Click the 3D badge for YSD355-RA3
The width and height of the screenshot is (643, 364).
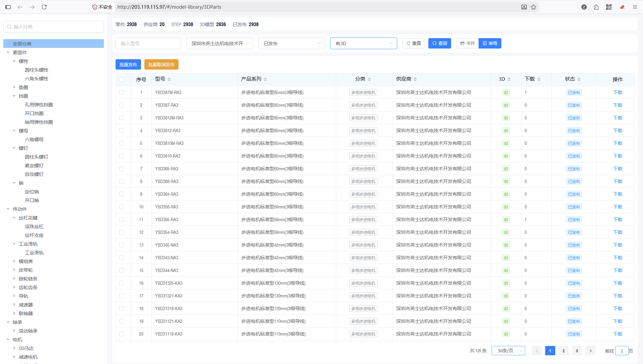(x=506, y=220)
